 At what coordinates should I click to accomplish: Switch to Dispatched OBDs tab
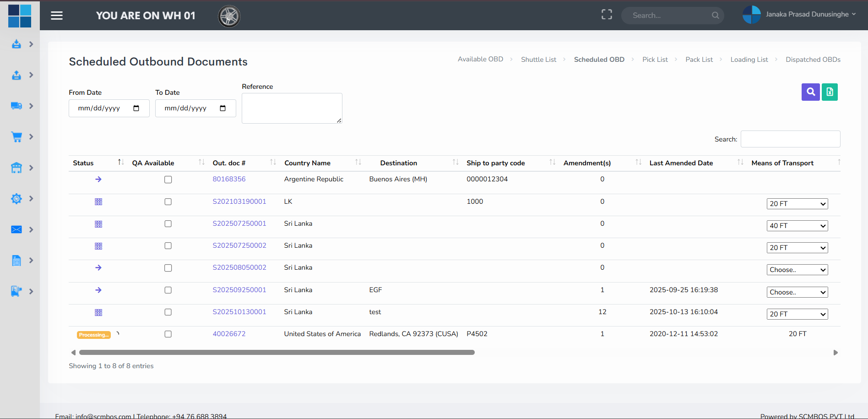(x=813, y=60)
